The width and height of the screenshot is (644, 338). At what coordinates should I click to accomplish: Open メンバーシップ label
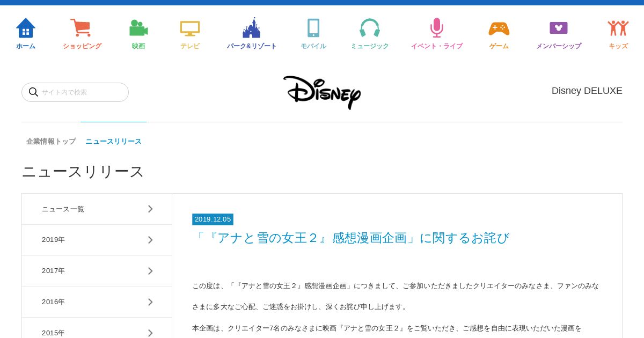click(x=559, y=46)
